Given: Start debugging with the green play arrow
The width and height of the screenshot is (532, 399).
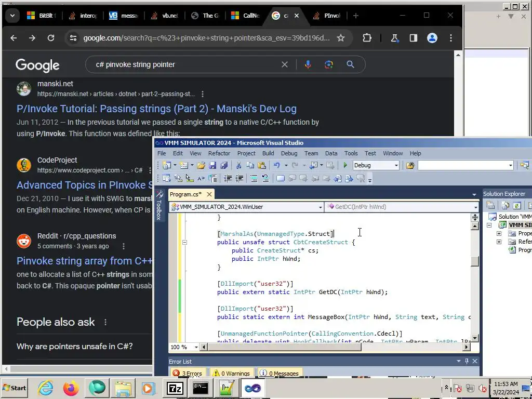Looking at the screenshot, I should (345, 165).
